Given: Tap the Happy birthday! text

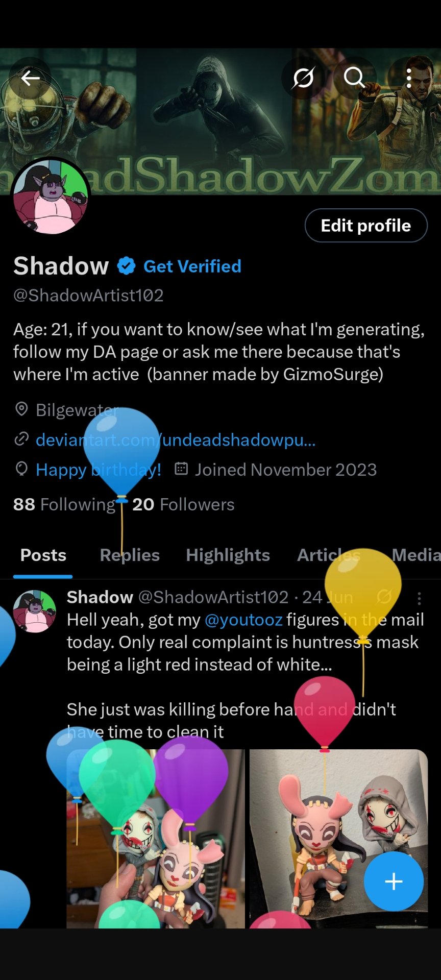Looking at the screenshot, I should (x=99, y=470).
